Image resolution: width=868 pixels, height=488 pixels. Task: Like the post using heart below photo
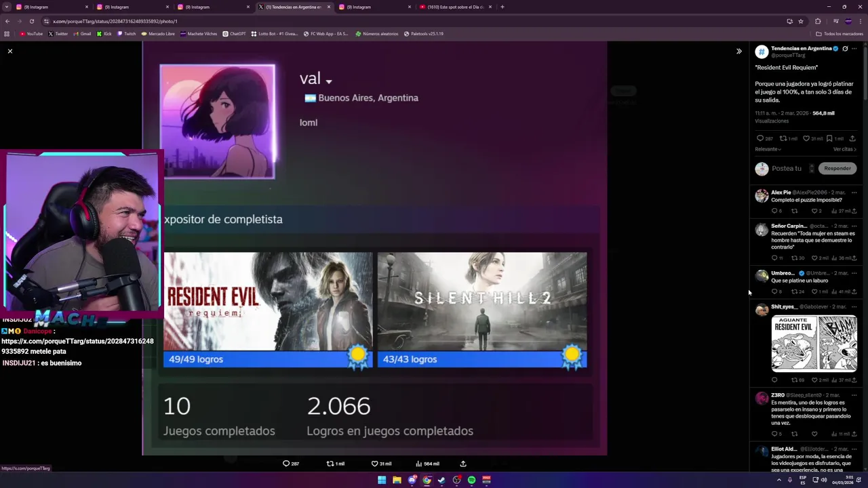(x=374, y=464)
